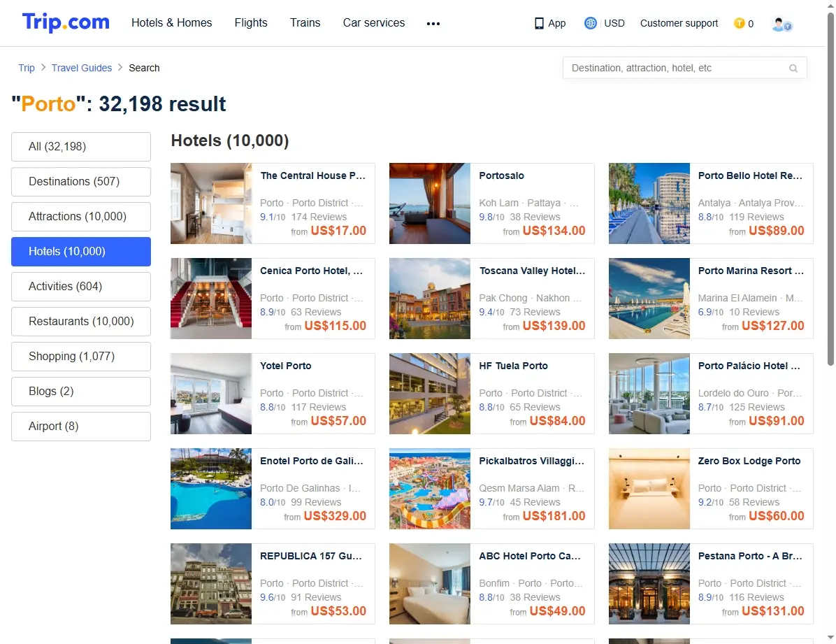Click the Trip.com logo
This screenshot has height=644, width=836.
click(x=66, y=22)
